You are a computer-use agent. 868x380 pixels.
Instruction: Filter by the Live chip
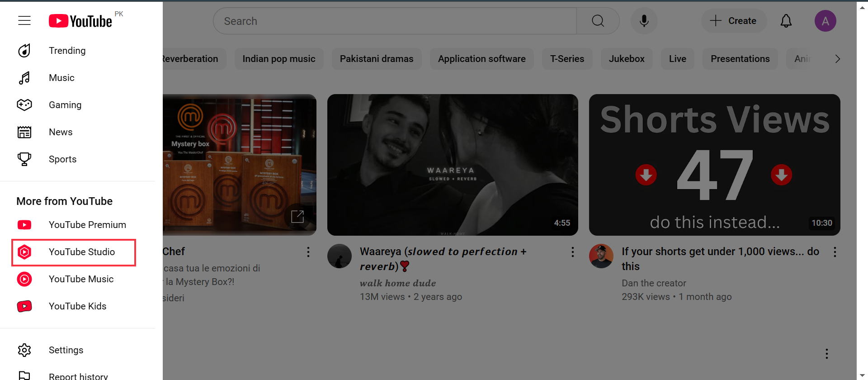678,59
